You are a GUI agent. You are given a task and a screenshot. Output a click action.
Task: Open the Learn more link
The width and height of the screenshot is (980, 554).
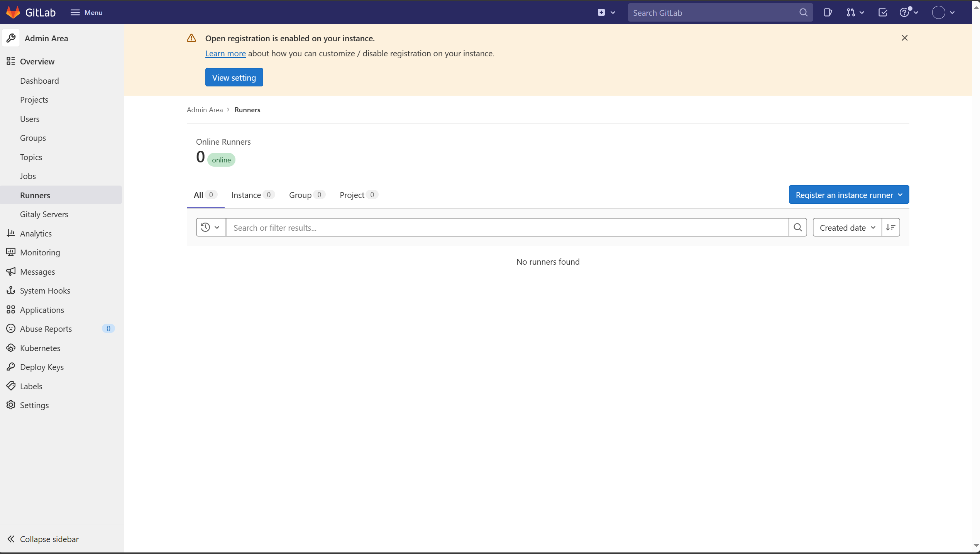click(x=225, y=54)
